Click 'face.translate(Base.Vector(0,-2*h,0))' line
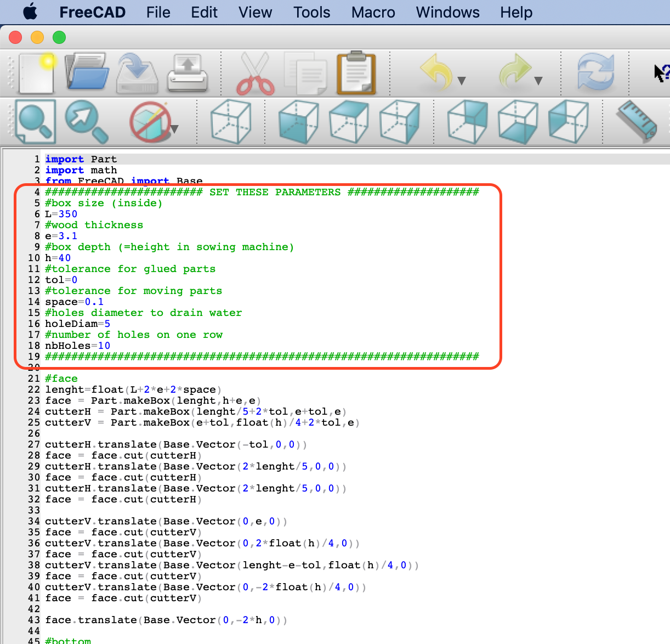This screenshot has height=644, width=670. (x=166, y=620)
